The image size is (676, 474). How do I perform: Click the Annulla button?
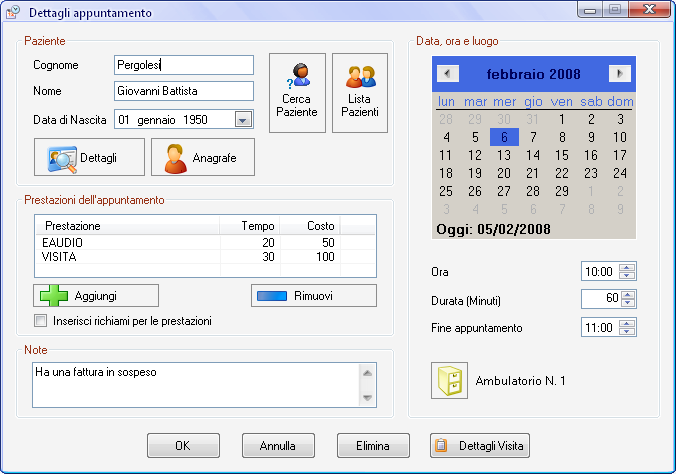(x=278, y=446)
